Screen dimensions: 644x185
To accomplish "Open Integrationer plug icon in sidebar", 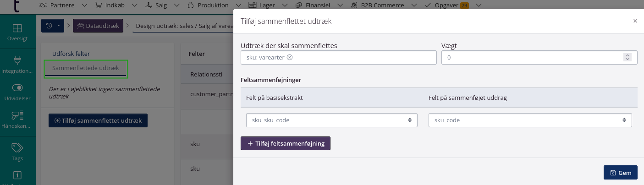I will 17,64.
